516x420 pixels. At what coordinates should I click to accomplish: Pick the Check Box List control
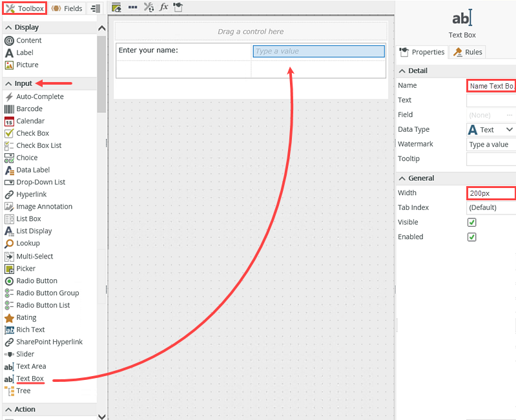point(33,145)
